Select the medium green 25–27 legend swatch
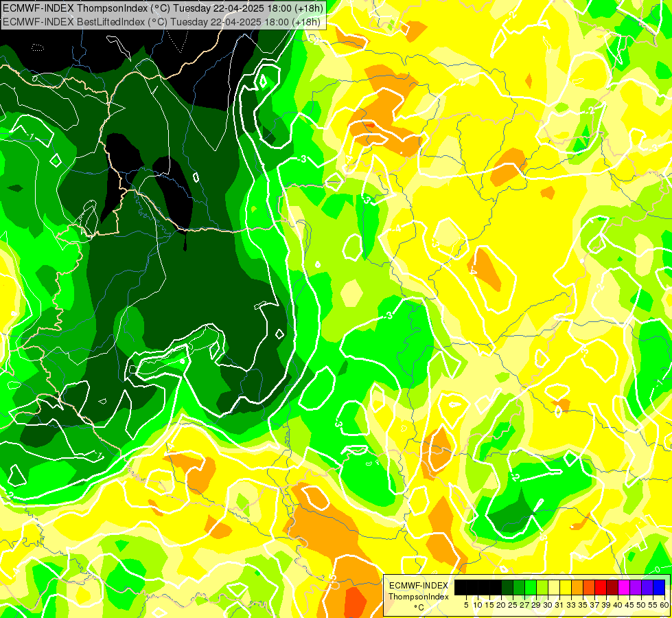This screenshot has width=672, height=618. [x=519, y=587]
